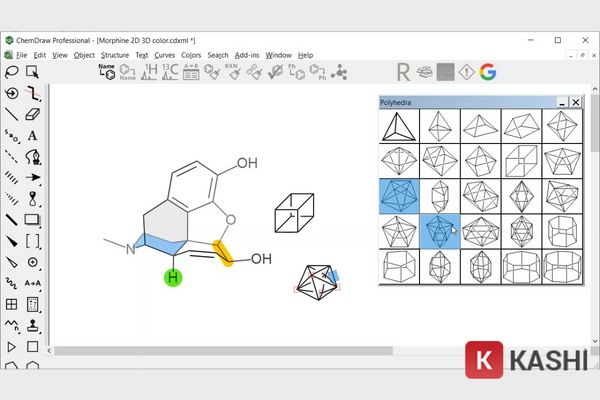Predict 1H NMR shifts
The height and width of the screenshot is (400, 600).
coord(149,72)
